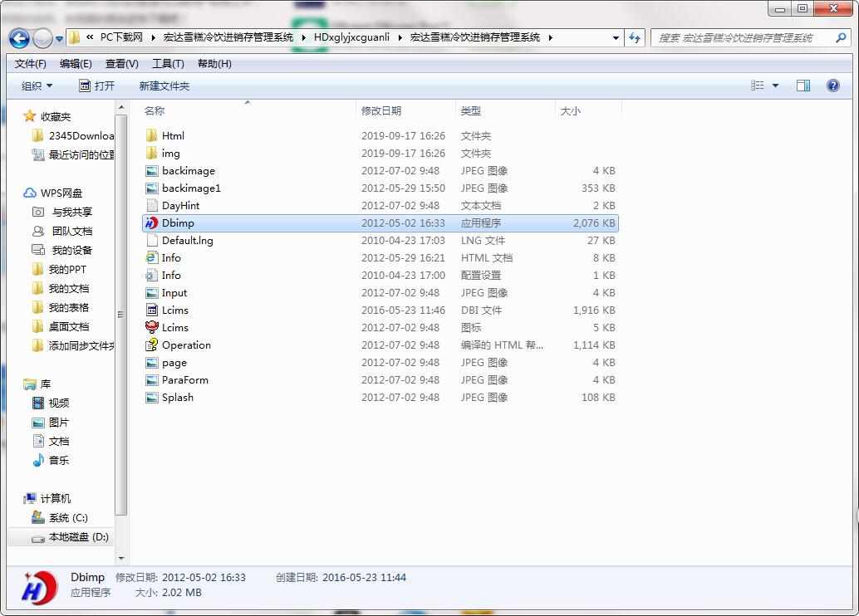859x616 pixels.
Task: Open the 编辑(E) menu
Action: tap(76, 64)
